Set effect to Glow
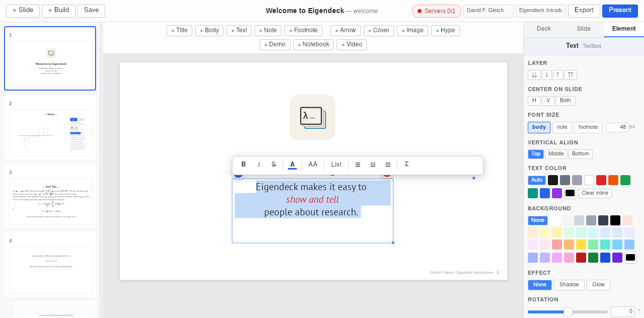 pos(598,285)
